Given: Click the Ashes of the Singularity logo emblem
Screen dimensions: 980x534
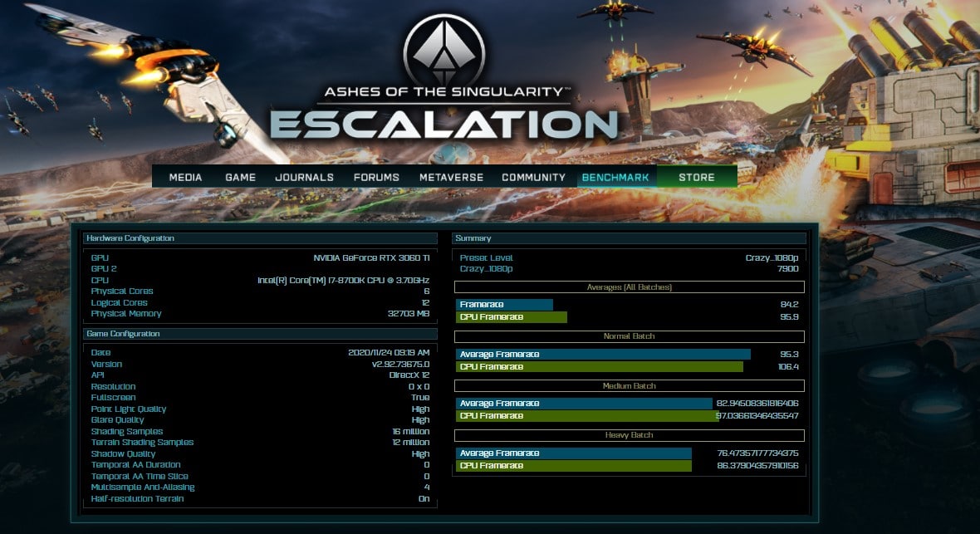Looking at the screenshot, I should pos(443,51).
